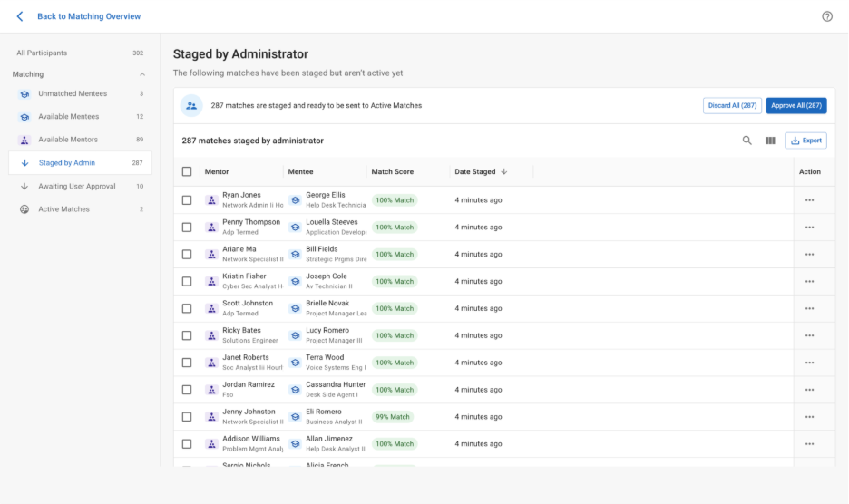Tick the select-all header checkbox
Image resolution: width=849 pixels, height=504 pixels.
tap(187, 171)
